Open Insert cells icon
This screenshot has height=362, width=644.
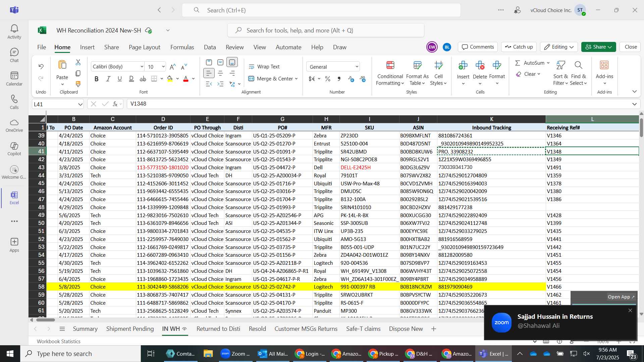pos(463,65)
